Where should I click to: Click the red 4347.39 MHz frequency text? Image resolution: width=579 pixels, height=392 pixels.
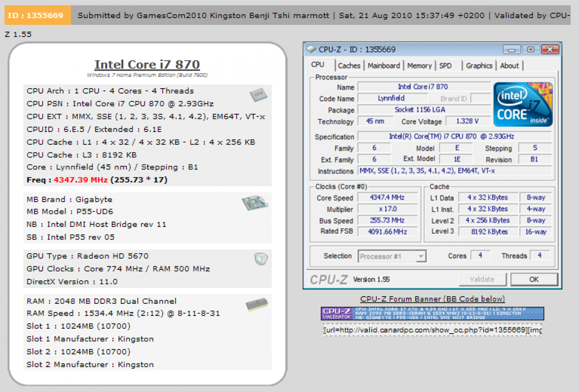point(81,180)
